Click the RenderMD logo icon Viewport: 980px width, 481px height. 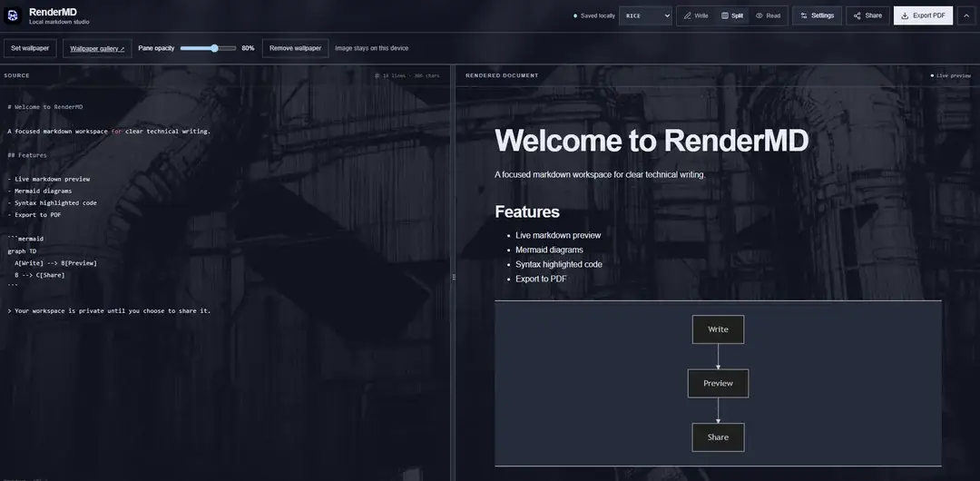(13, 15)
